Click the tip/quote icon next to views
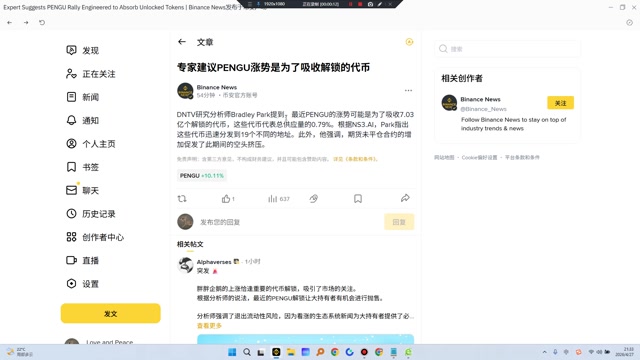 pyautogui.click(x=313, y=199)
